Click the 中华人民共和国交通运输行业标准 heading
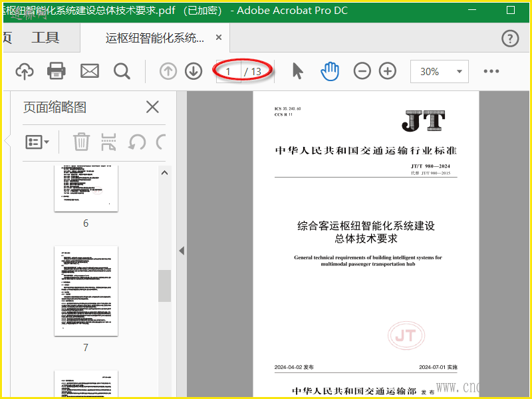The image size is (532, 399). coord(366,150)
